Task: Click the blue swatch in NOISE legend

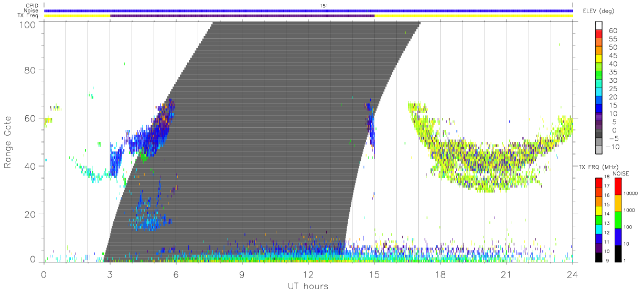Action: coord(618,237)
